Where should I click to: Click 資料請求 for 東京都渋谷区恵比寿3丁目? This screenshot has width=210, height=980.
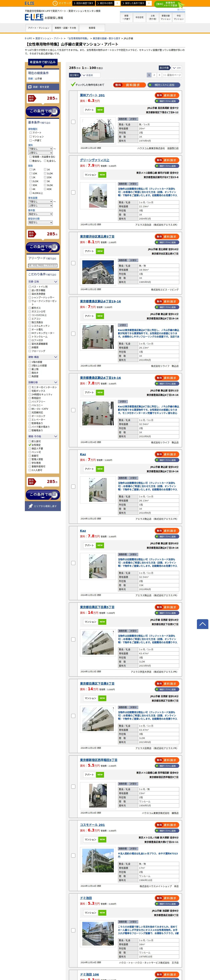coord(167,237)
